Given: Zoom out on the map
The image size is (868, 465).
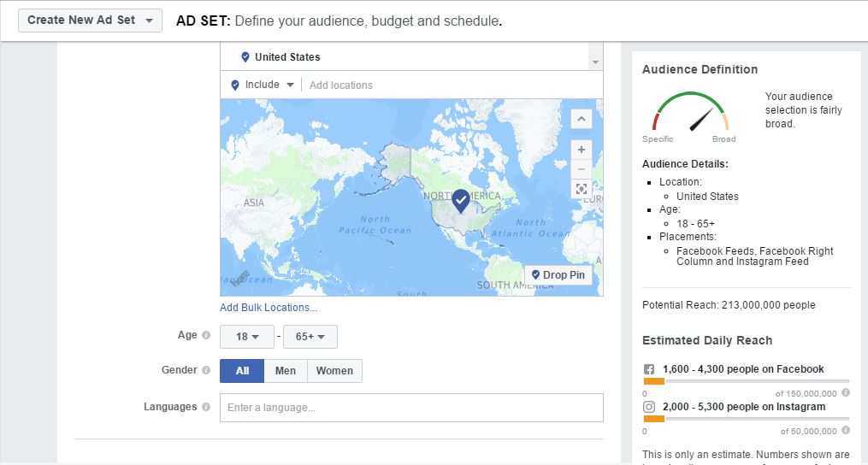Looking at the screenshot, I should point(582,169).
